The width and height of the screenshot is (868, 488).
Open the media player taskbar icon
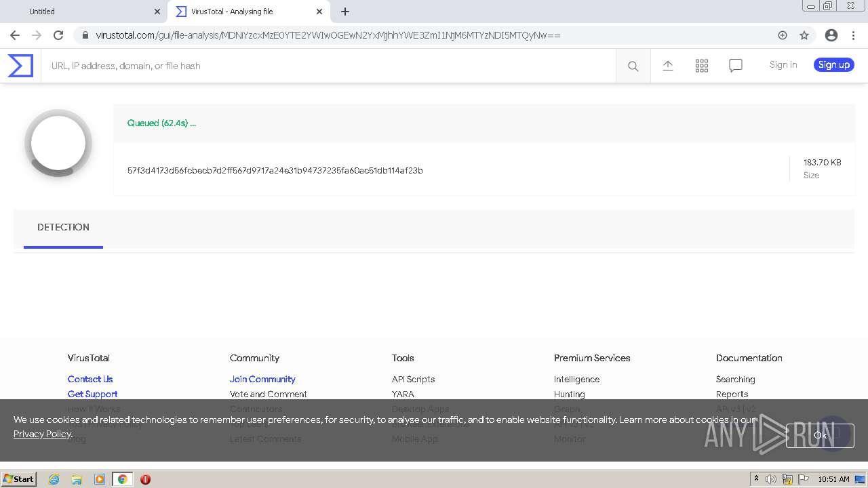100,479
